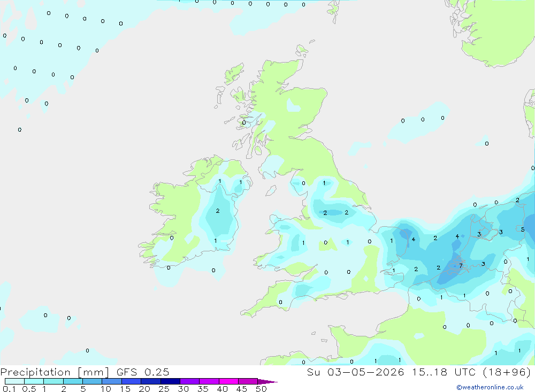This screenshot has width=535, height=392.
Task: Click the '7' precipitation value on the map
Action: pyautogui.click(x=461, y=265)
